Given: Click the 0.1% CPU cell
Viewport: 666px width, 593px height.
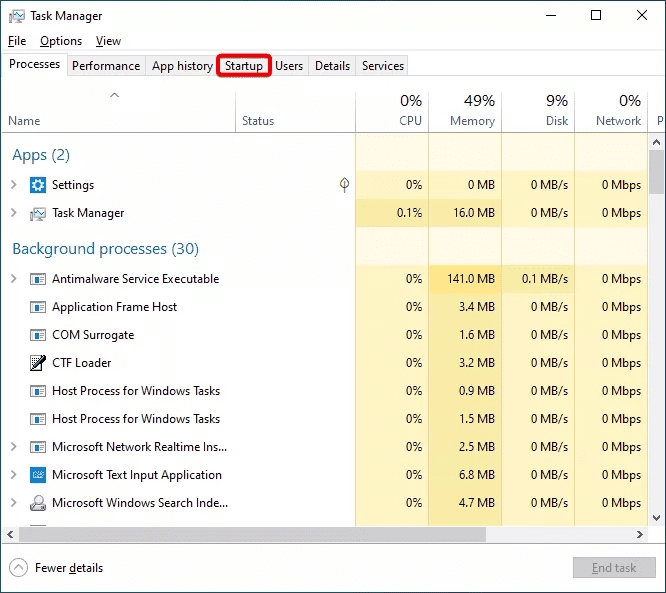Looking at the screenshot, I should 392,213.
